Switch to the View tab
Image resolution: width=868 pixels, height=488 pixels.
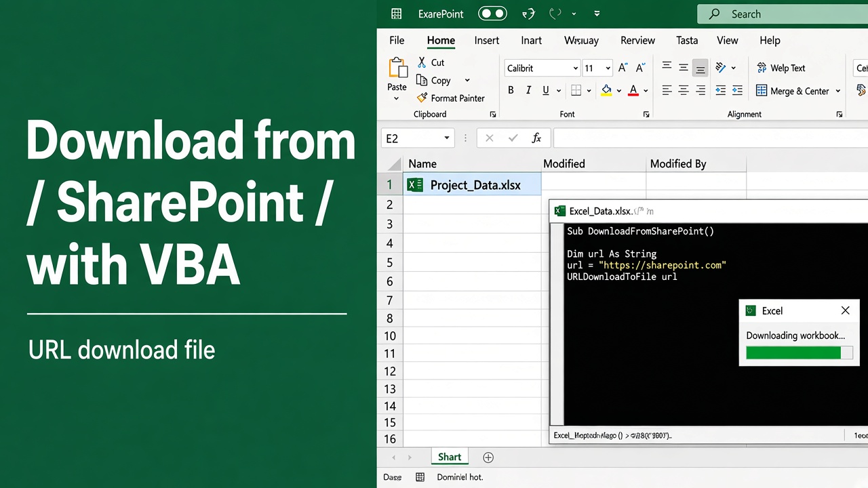(728, 41)
